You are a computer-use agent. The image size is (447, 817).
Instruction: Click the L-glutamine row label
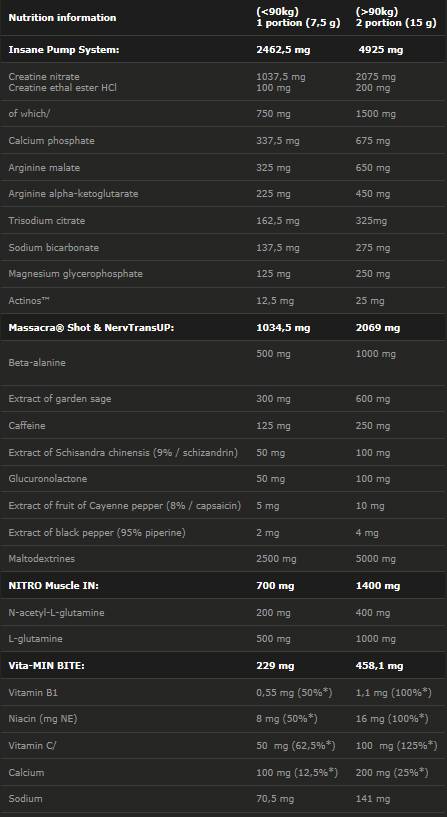coord(34,639)
